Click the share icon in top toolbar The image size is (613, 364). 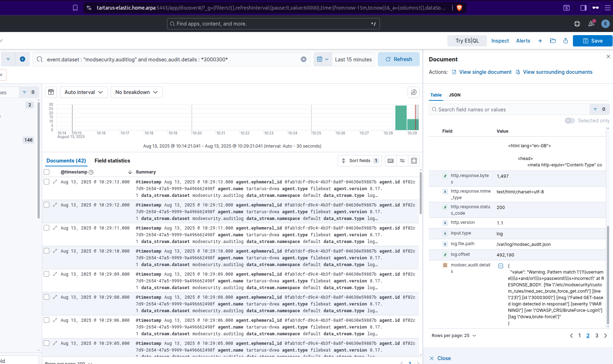[565, 41]
